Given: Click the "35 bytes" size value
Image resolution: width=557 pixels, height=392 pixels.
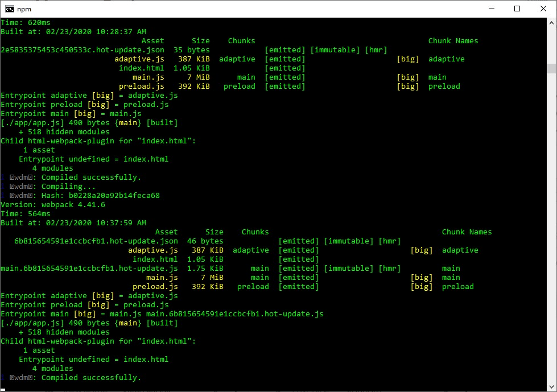Looking at the screenshot, I should [x=192, y=49].
